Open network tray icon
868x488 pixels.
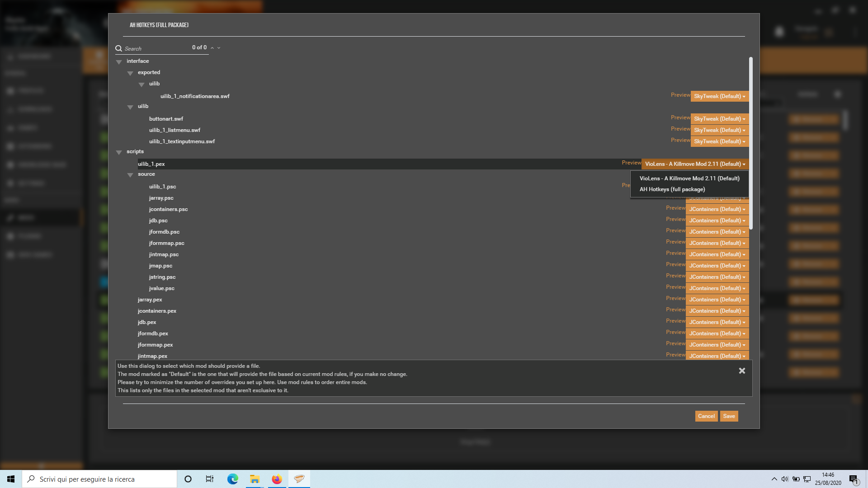pos(807,479)
